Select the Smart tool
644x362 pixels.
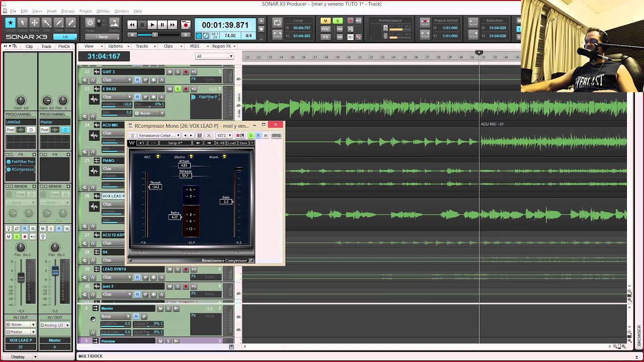coord(10,23)
